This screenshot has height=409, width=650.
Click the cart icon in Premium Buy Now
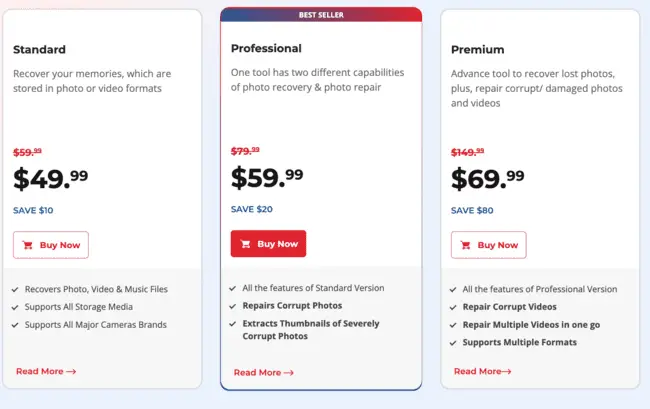[466, 245]
